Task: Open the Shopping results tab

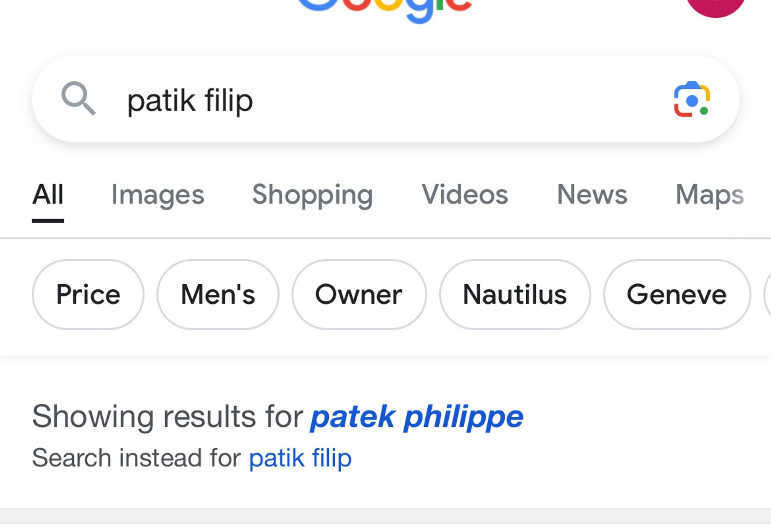Action: coord(312,194)
